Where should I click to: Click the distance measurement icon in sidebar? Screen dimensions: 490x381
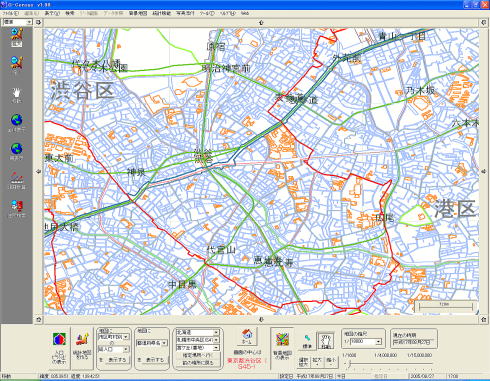coord(17,179)
